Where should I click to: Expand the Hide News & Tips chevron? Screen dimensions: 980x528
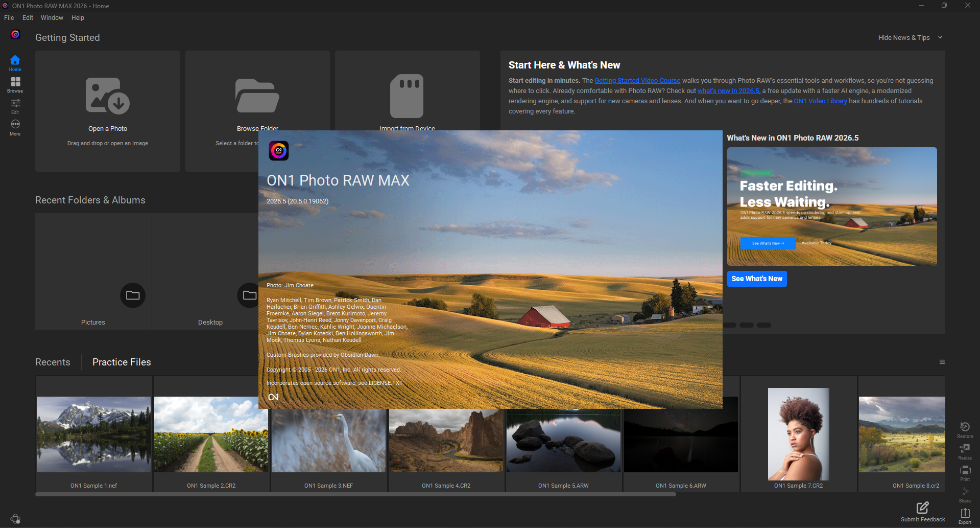[940, 37]
